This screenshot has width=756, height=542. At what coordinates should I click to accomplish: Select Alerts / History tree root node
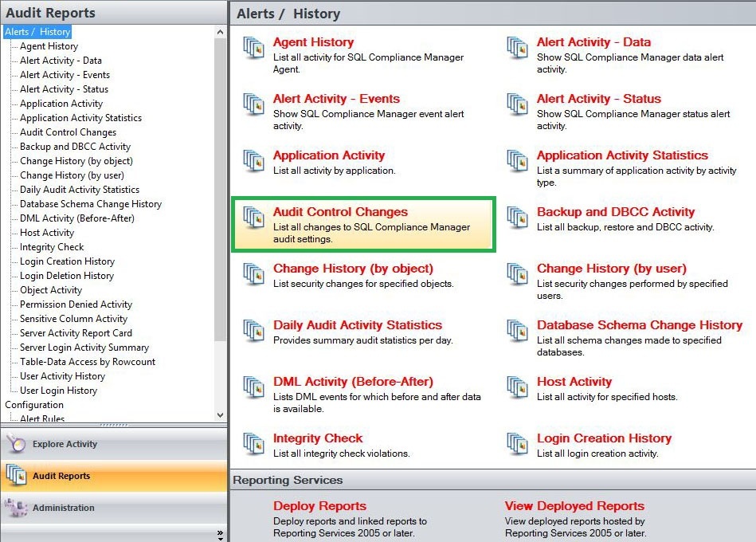(37, 32)
